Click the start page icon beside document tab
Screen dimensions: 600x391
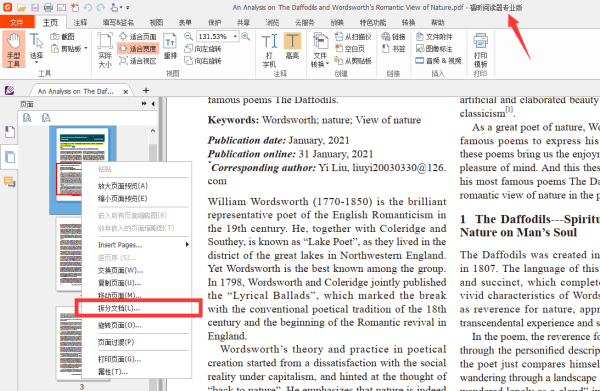tap(10, 90)
